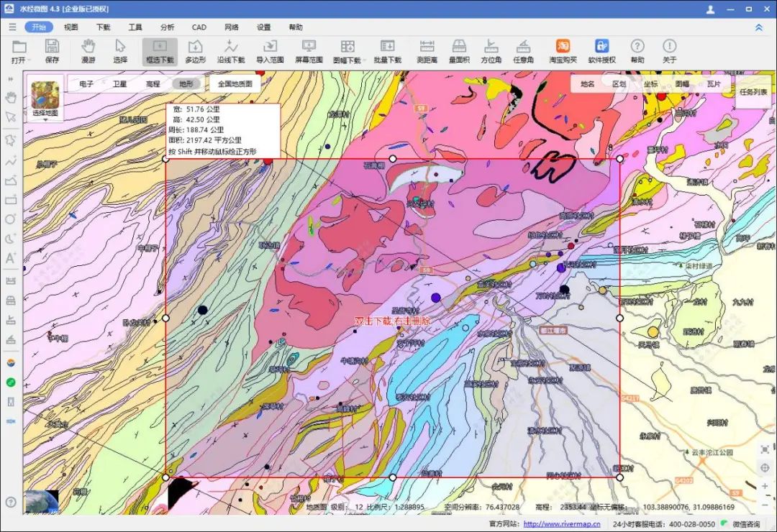Collapse the ribbon with the double chevron

coord(759,28)
